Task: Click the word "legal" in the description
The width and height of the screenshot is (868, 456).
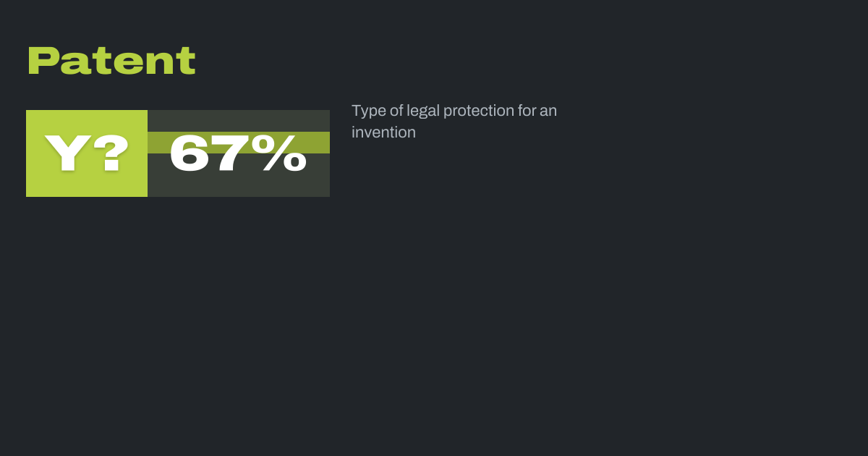Action: (422, 111)
